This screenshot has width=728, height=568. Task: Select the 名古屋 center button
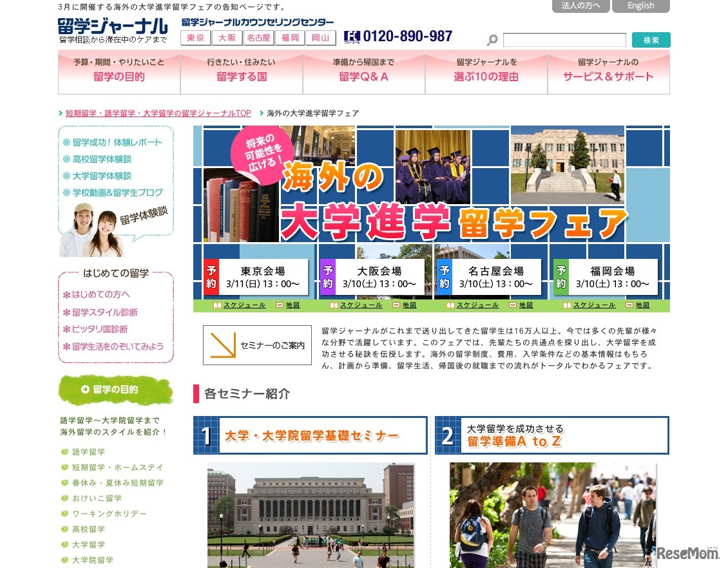tap(258, 38)
